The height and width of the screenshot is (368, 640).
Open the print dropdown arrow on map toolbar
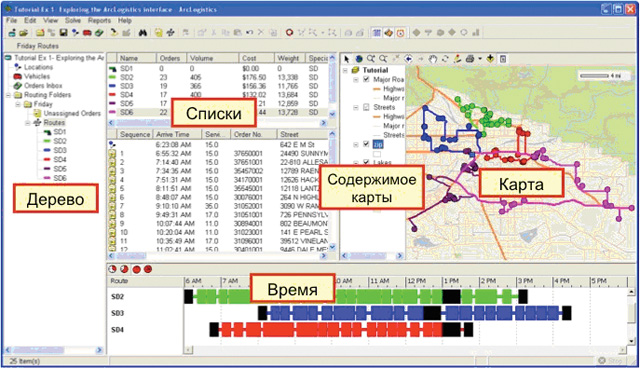480,59
